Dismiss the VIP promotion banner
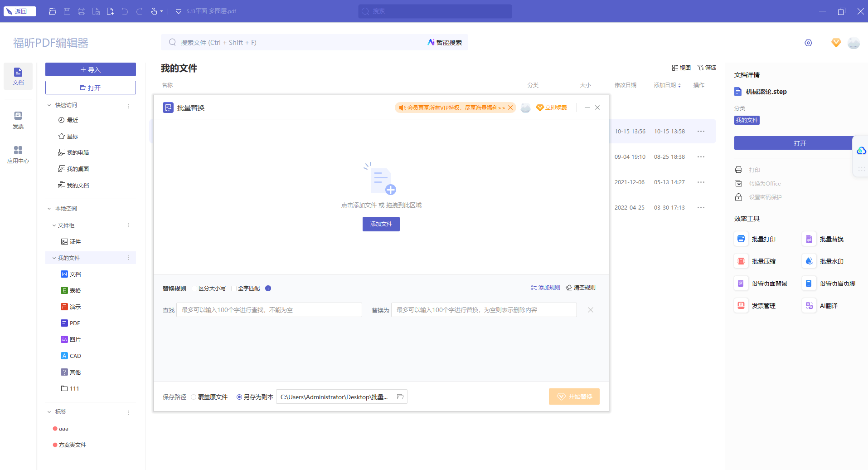Screen dimensions: 868x470 [510, 108]
